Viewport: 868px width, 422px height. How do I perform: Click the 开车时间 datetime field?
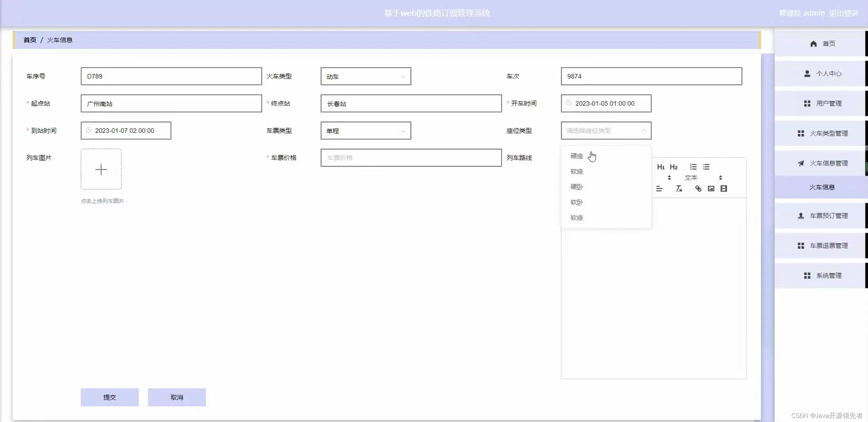coord(606,103)
